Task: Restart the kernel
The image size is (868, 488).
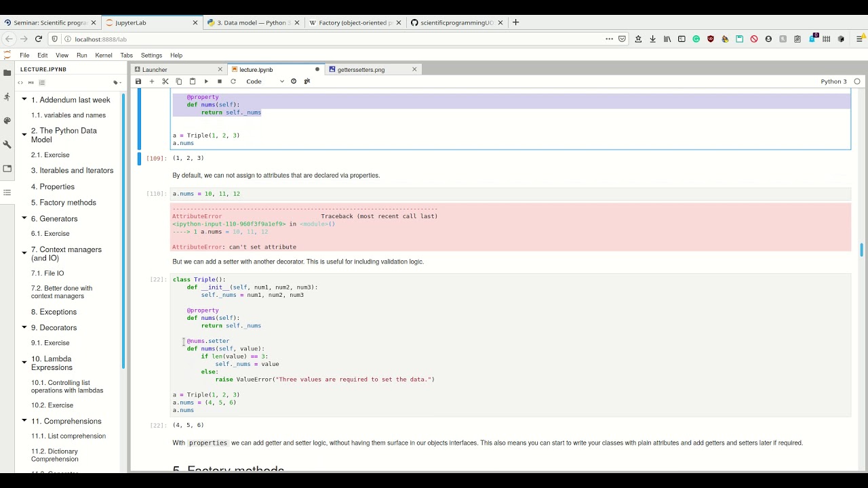Action: coord(233,81)
